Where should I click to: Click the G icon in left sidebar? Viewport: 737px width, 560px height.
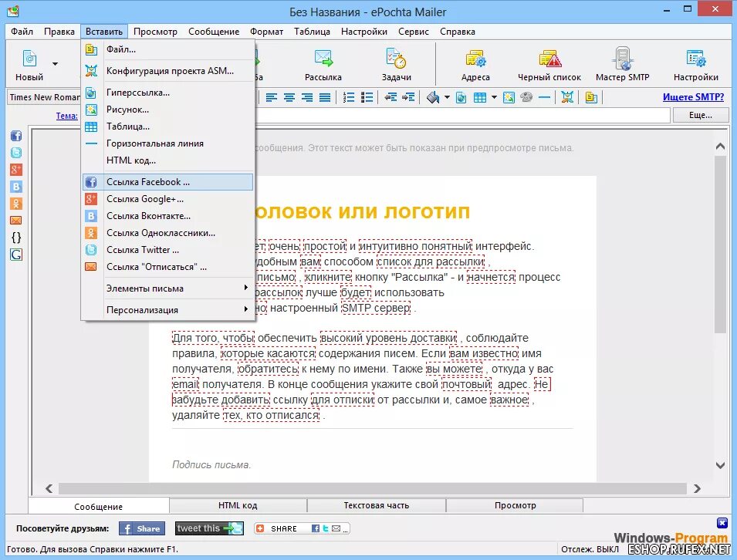(16, 255)
